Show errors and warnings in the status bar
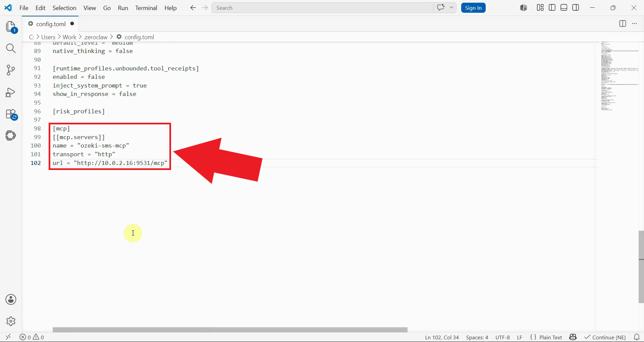The image size is (644, 342). coord(32,337)
